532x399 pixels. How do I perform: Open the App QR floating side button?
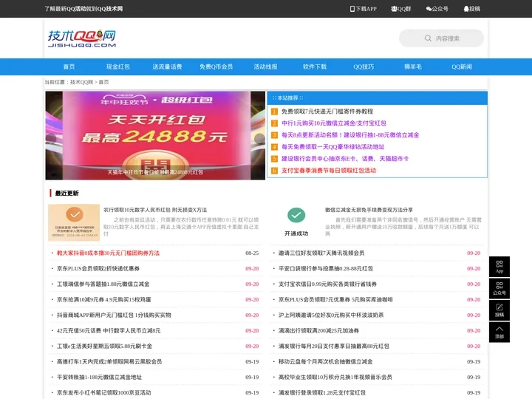tap(499, 267)
